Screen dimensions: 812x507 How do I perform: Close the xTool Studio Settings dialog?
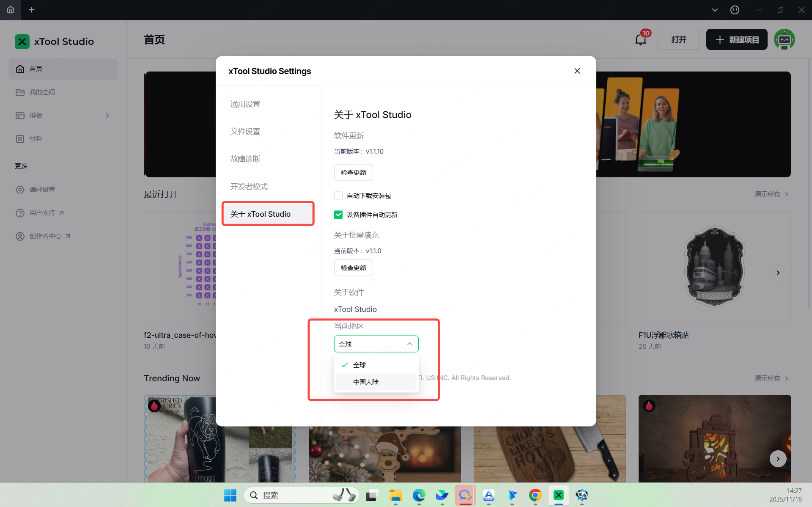point(577,71)
